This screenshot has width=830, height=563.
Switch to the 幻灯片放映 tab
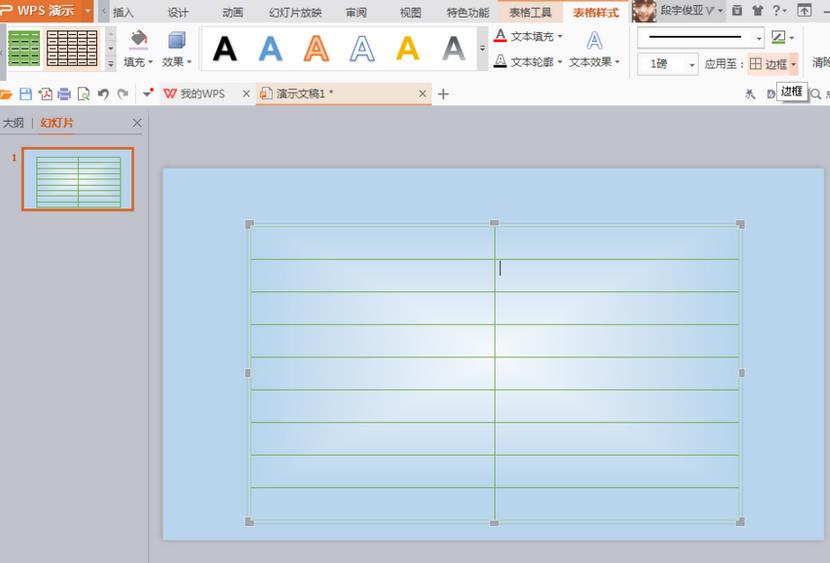pos(295,13)
